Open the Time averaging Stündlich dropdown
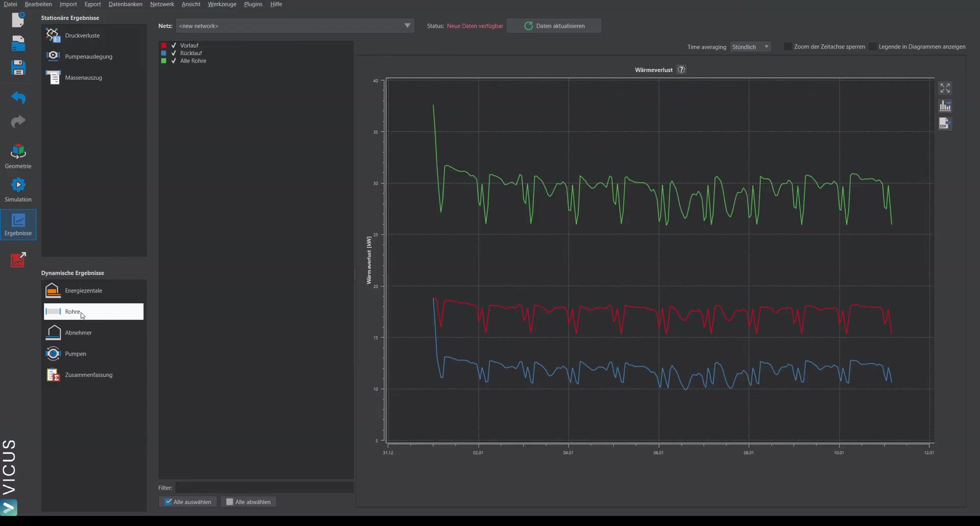This screenshot has height=526, width=980. coord(750,46)
